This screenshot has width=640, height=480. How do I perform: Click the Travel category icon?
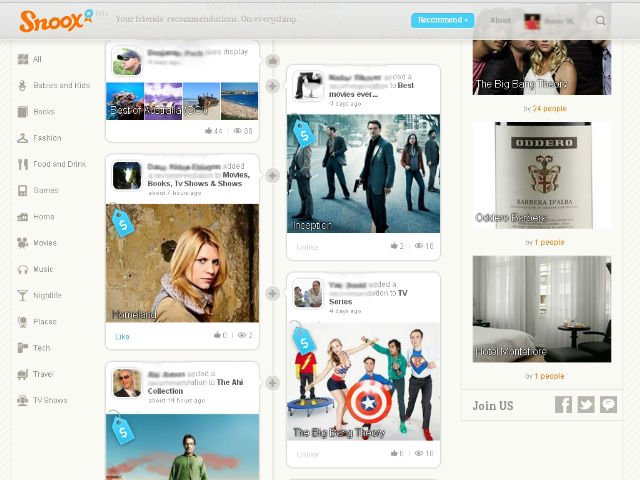(22, 374)
